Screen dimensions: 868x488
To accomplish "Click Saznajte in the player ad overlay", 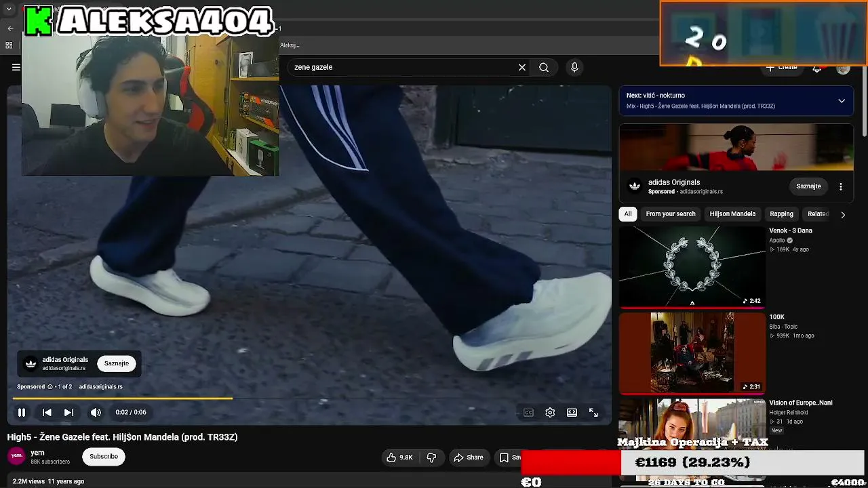I will (x=117, y=363).
